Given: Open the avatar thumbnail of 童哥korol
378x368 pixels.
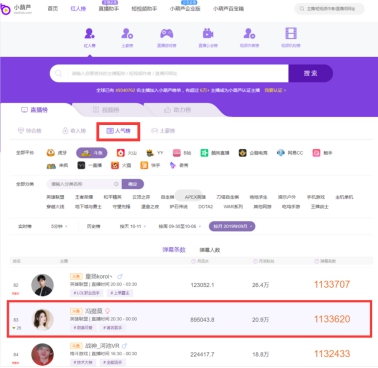Looking at the screenshot, I should coord(42,285).
